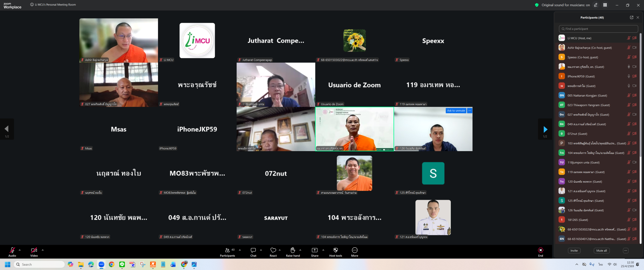The image size is (644, 270).
Task: Open Host tools shield icon
Action: 335,252
